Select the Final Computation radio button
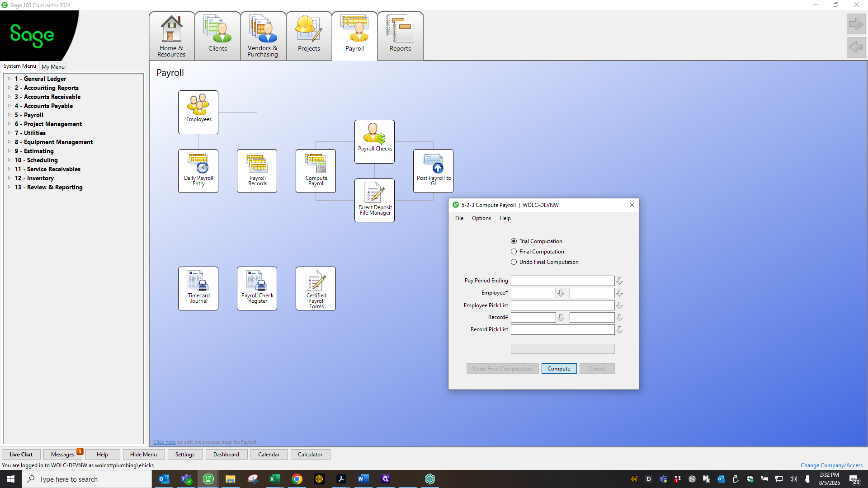This screenshot has width=868, height=488. tap(514, 252)
